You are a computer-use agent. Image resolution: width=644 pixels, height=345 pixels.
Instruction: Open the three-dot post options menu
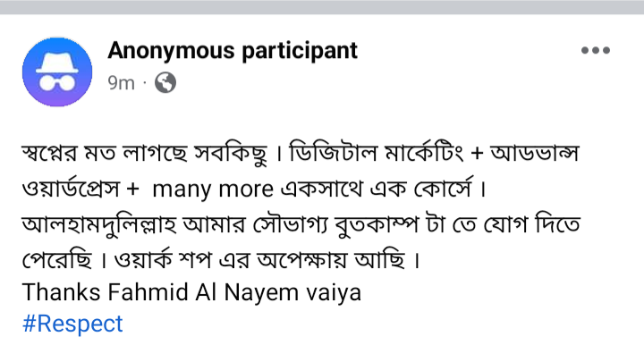click(596, 50)
